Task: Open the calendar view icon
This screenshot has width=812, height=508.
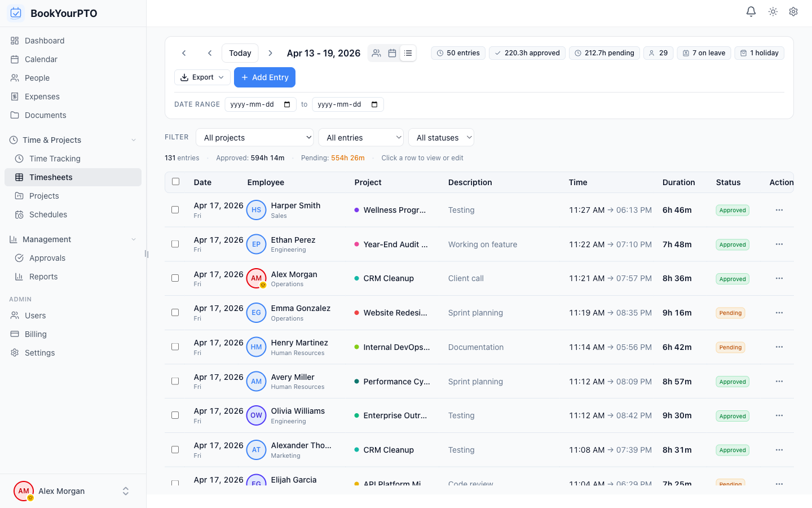Action: coord(392,52)
